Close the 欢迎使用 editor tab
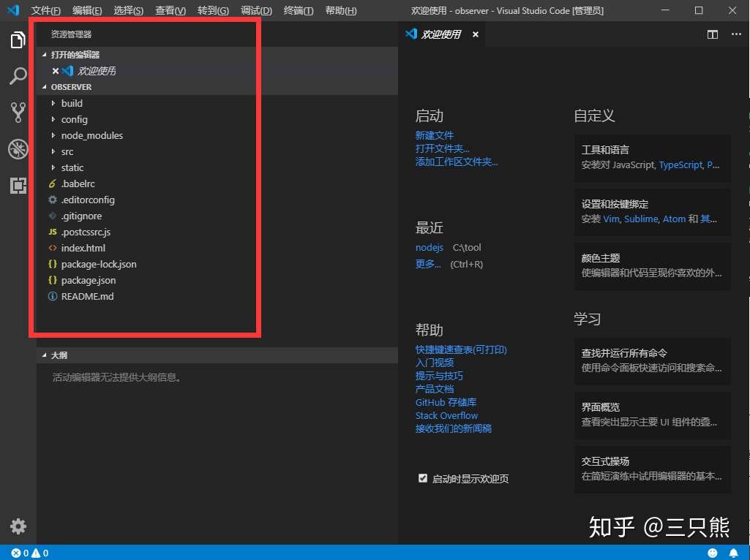 [x=475, y=34]
